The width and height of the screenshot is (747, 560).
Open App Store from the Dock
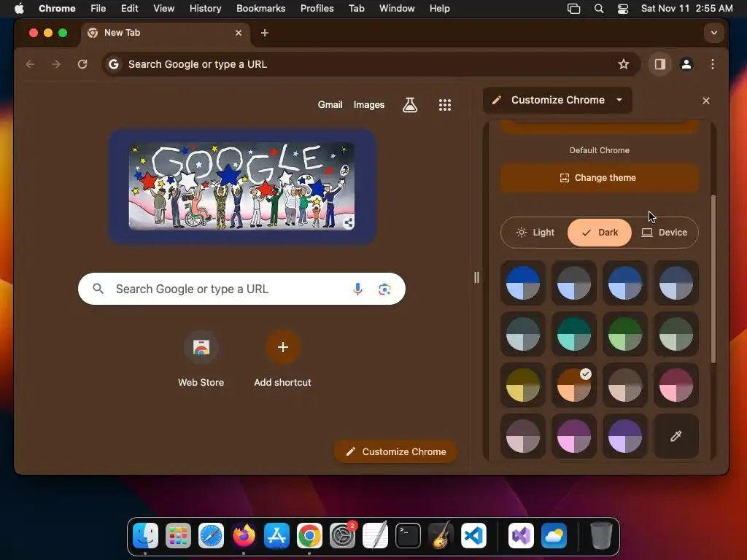[276, 536]
